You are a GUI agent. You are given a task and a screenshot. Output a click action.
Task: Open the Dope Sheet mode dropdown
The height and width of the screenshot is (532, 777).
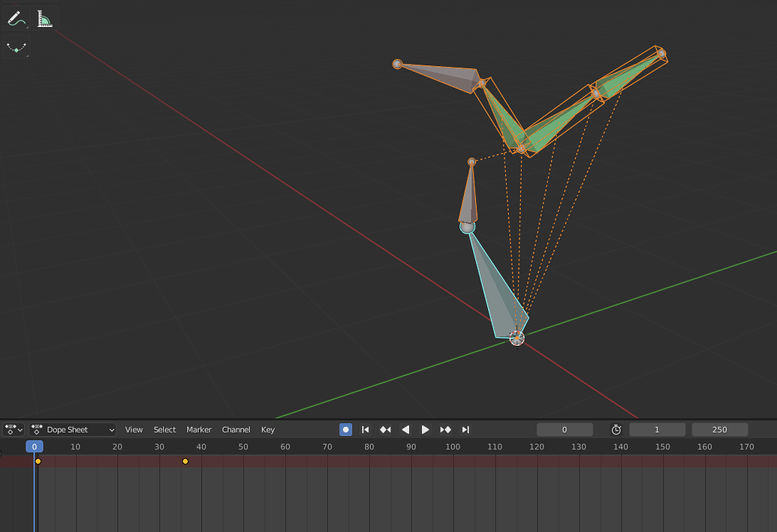coord(73,429)
